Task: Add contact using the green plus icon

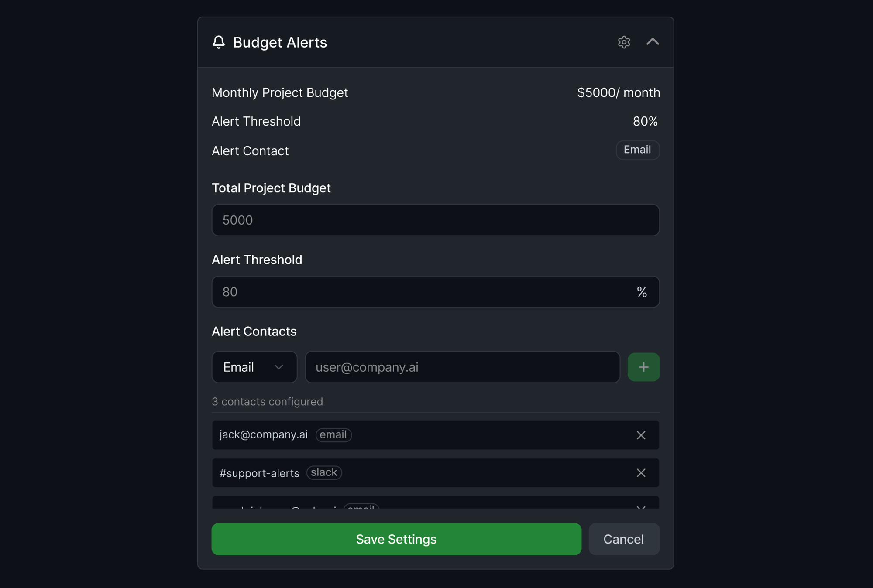Action: click(x=643, y=367)
